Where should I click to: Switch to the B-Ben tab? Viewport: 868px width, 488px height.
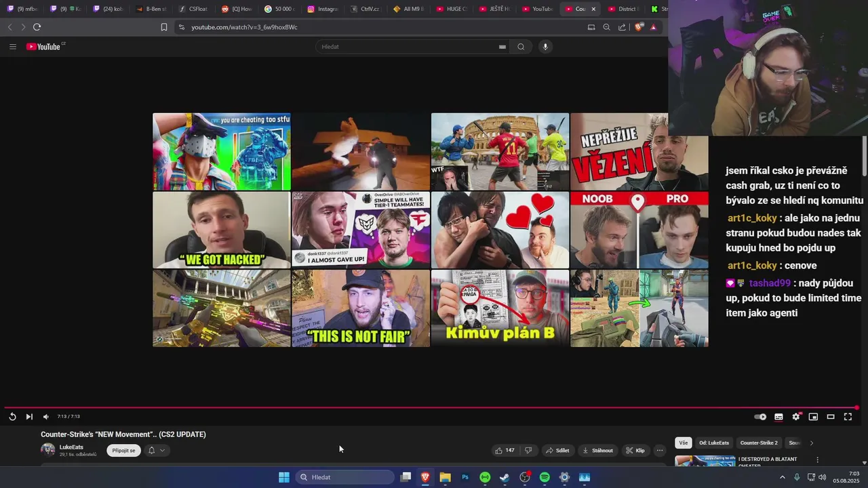[x=151, y=9]
